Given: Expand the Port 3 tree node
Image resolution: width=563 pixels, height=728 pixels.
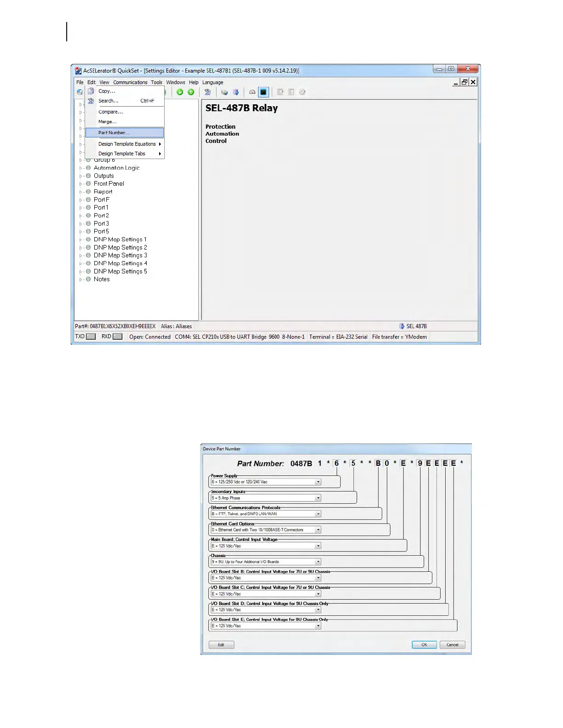Looking at the screenshot, I should [80, 224].
